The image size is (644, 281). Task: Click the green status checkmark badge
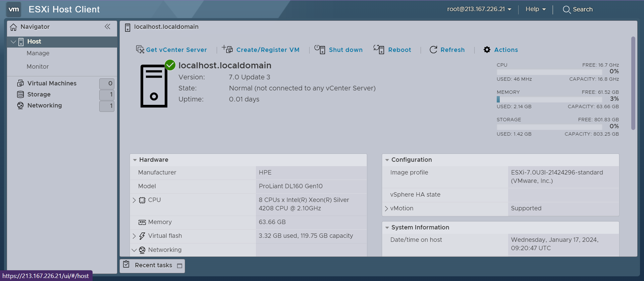170,65
